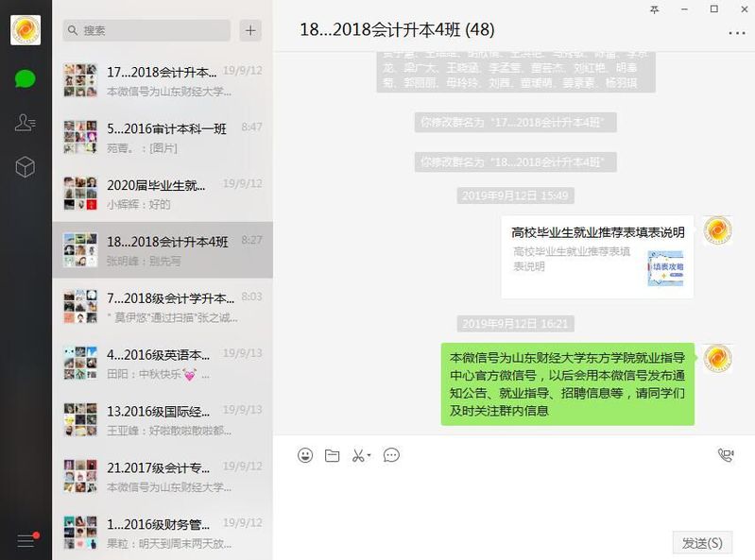Open the 2020届毕业生就... chat
The height and width of the screenshot is (560, 755).
[x=163, y=194]
